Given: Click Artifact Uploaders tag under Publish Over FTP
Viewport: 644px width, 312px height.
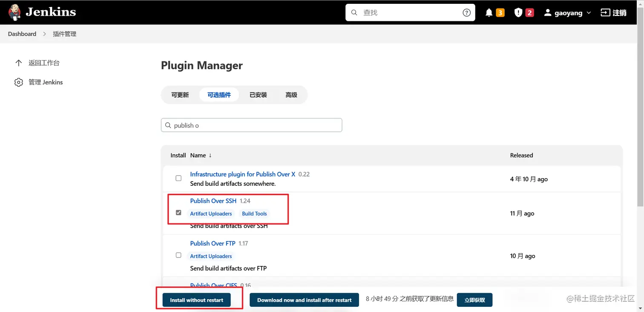Looking at the screenshot, I should [x=211, y=256].
